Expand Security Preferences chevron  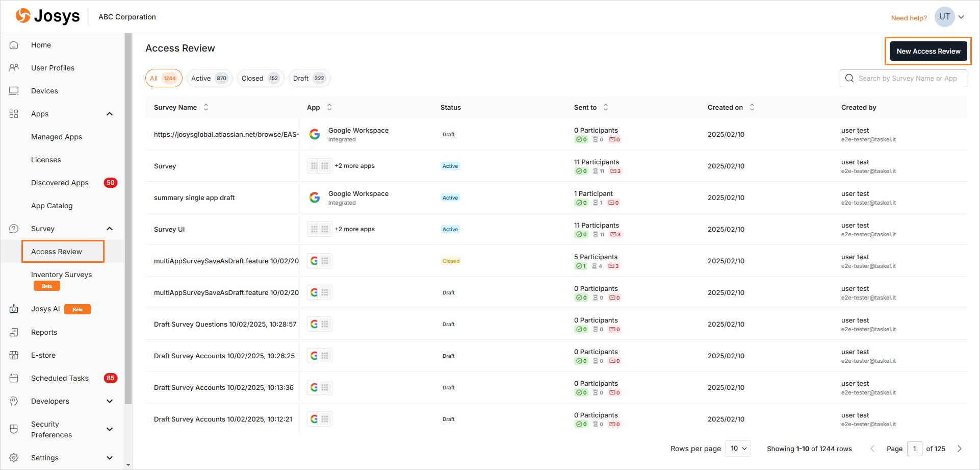tap(110, 429)
